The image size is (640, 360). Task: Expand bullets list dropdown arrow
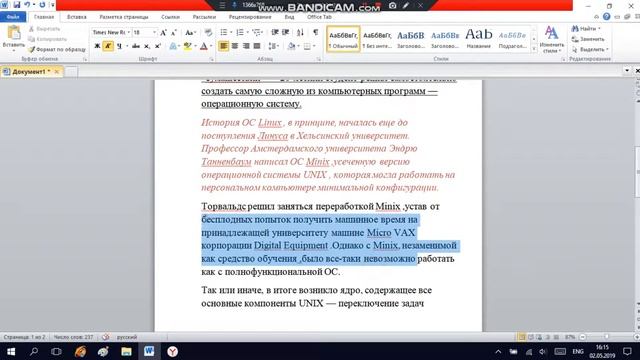click(x=231, y=32)
